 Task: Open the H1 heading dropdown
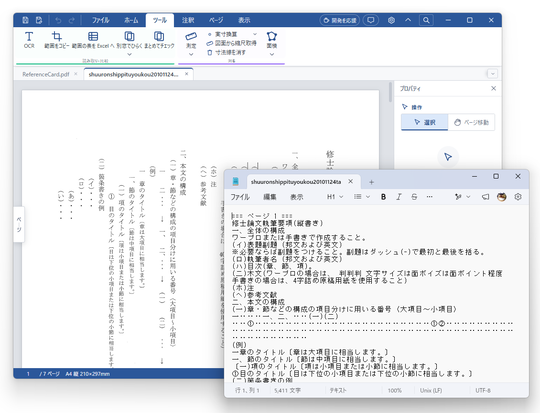(x=335, y=197)
